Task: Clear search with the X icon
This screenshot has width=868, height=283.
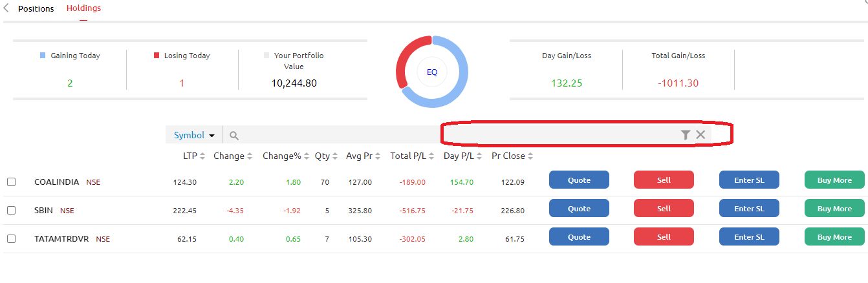Action: tap(700, 134)
